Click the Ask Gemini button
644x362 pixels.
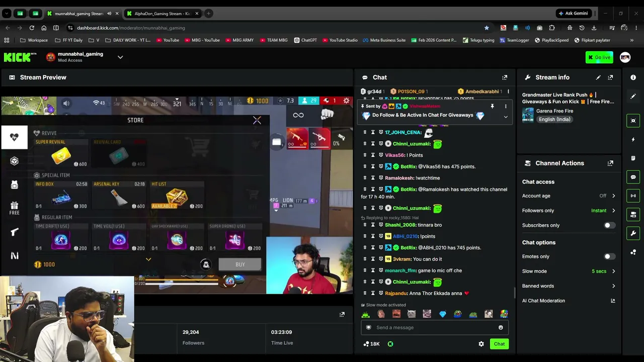tap(573, 14)
